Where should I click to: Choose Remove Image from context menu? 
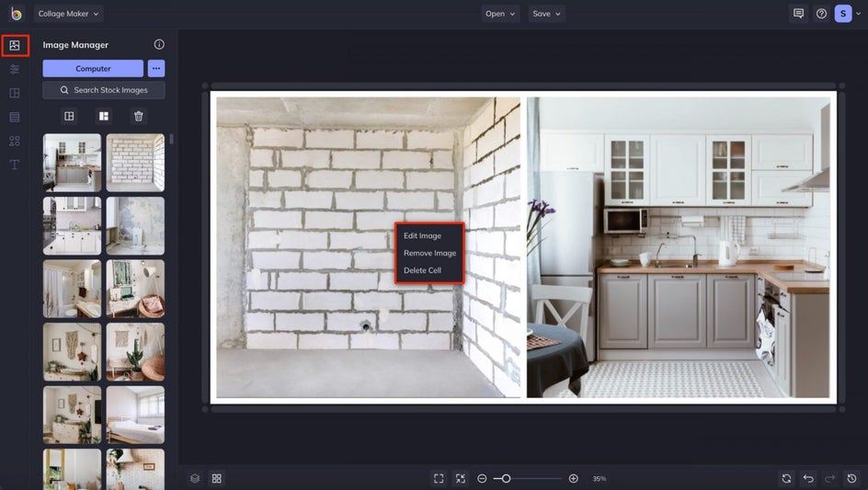429,253
